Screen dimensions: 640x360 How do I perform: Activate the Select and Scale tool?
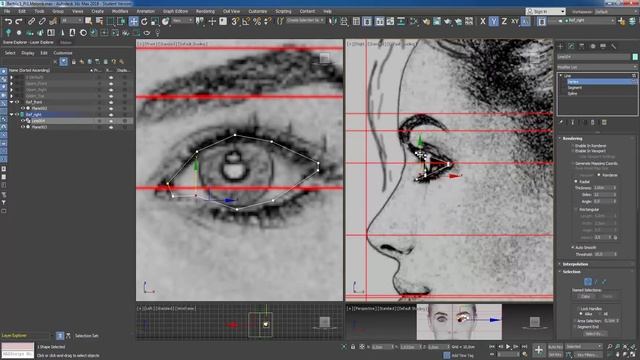(155, 21)
